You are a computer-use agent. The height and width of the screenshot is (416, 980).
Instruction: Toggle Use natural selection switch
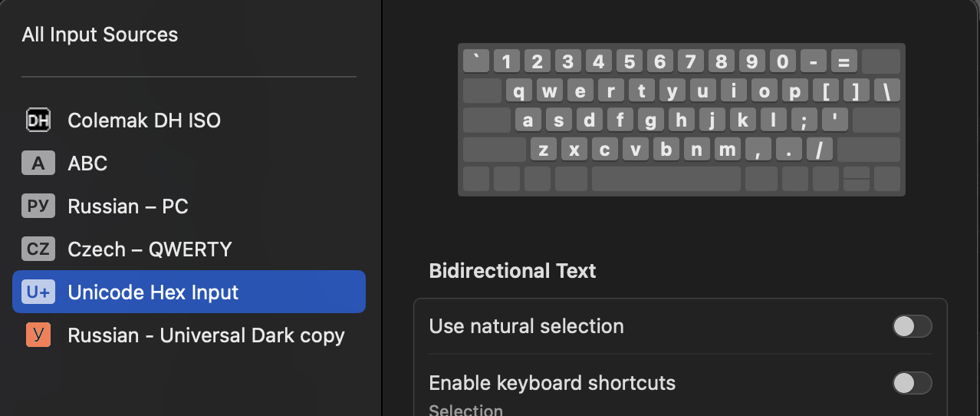[x=912, y=326]
